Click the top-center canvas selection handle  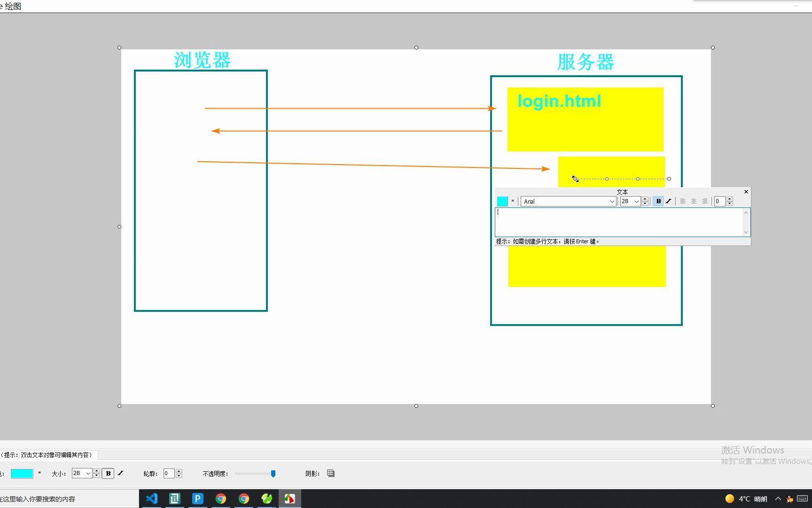tap(416, 48)
